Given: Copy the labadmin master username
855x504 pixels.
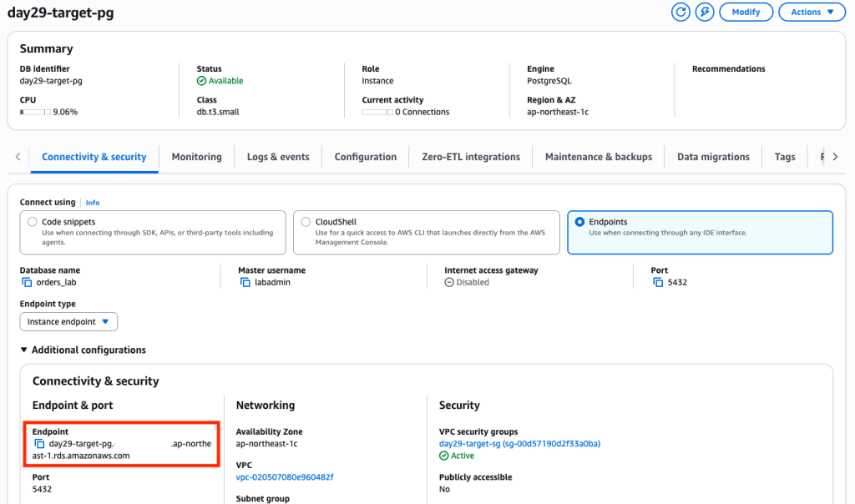Looking at the screenshot, I should coord(245,282).
